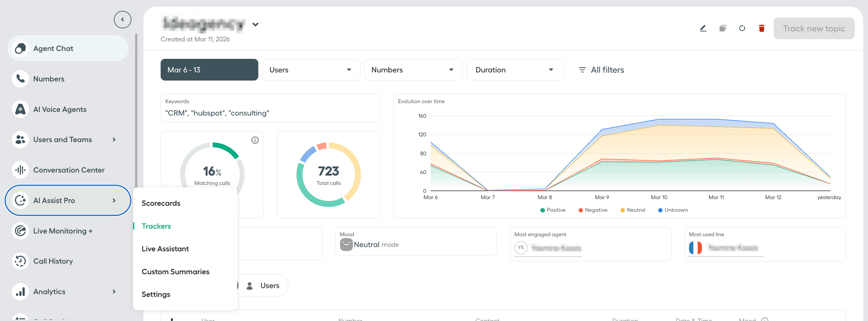Image resolution: width=868 pixels, height=321 pixels.
Task: Click the pencil edit icon
Action: tap(703, 28)
